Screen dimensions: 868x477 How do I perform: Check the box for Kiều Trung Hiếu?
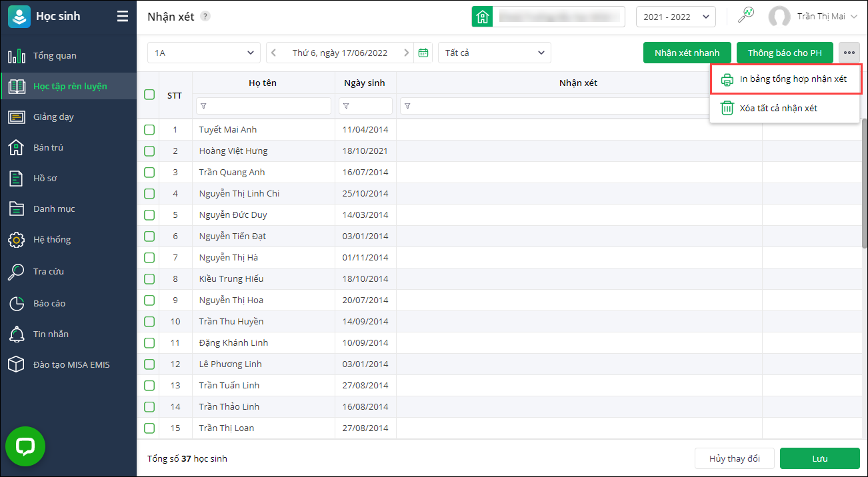[149, 278]
